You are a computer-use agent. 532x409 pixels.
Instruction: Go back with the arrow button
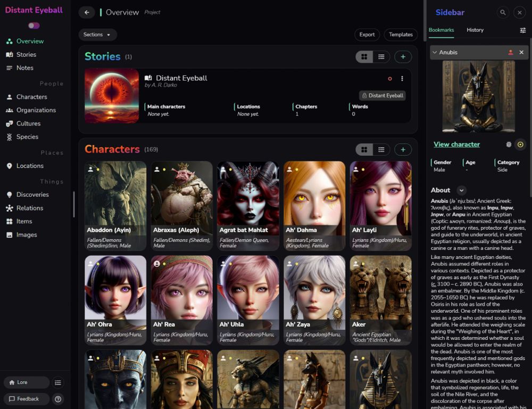87,12
